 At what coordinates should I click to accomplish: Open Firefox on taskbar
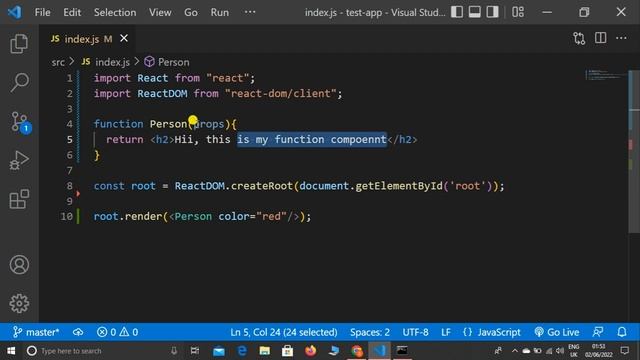(311, 351)
